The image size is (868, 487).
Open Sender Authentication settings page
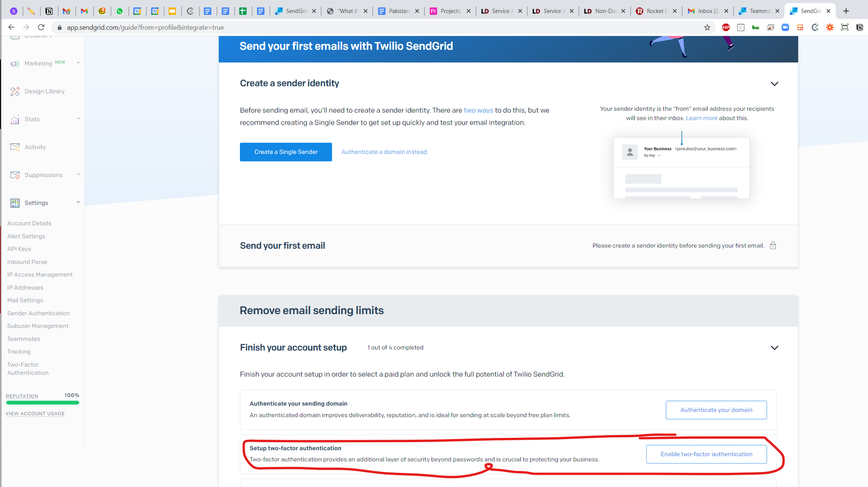coord(38,313)
